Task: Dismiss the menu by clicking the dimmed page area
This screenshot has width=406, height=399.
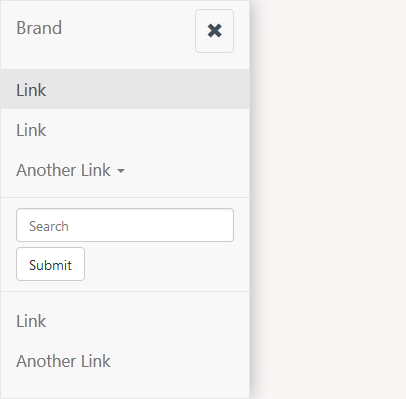Action: [x=328, y=200]
